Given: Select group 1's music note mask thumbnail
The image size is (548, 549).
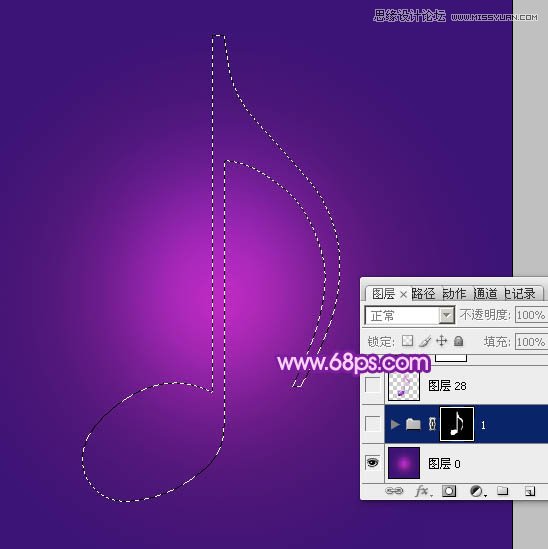Looking at the screenshot, I should 457,424.
